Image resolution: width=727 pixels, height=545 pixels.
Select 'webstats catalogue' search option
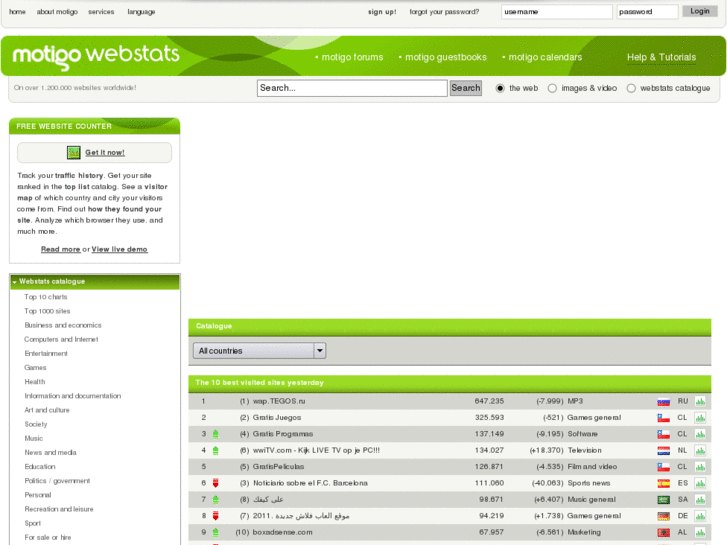coord(631,88)
